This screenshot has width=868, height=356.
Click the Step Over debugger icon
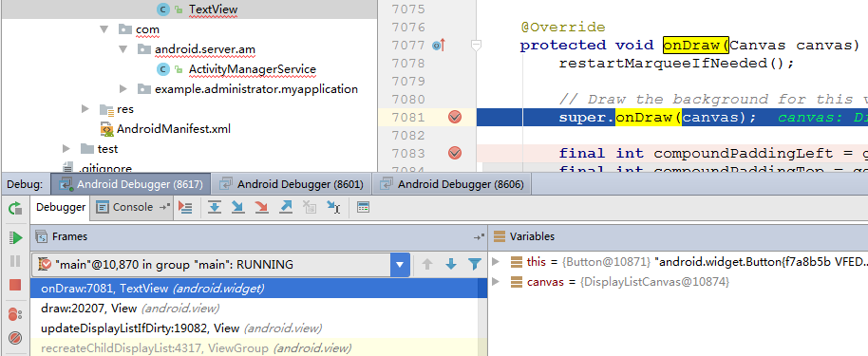[215, 208]
